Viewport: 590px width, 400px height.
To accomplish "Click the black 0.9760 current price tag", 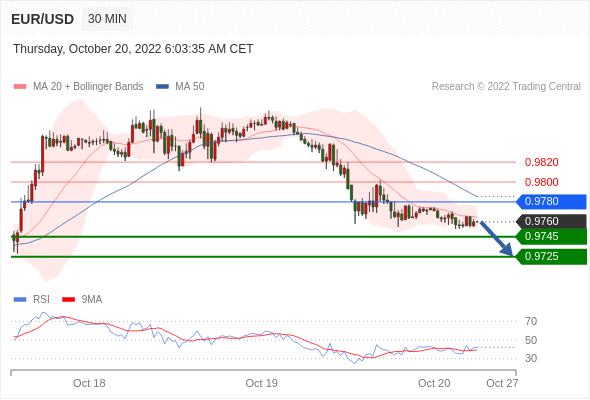I will (551, 221).
